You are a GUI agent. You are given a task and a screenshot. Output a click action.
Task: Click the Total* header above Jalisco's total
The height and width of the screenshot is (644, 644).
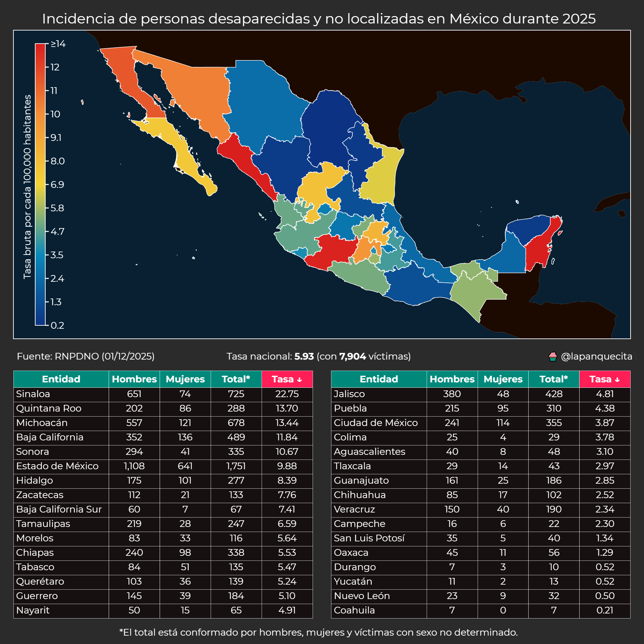[x=554, y=379]
